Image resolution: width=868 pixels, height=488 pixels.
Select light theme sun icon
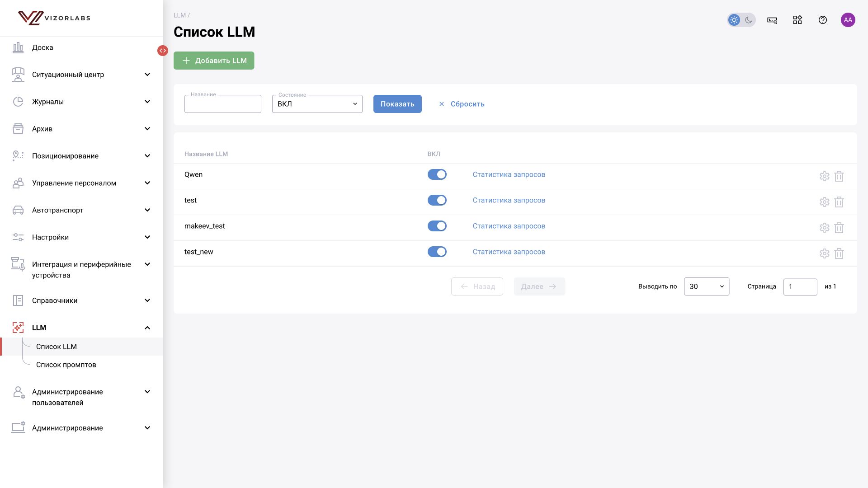734,20
